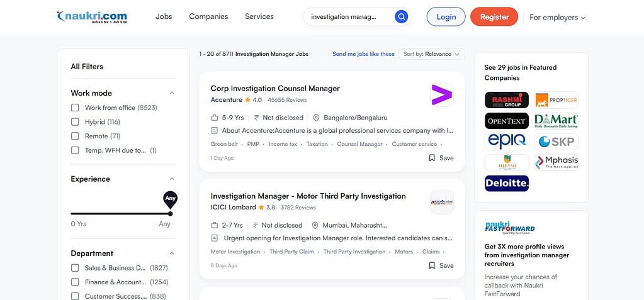
Task: Click the Counsel Manager skill tag
Action: tap(360, 144)
